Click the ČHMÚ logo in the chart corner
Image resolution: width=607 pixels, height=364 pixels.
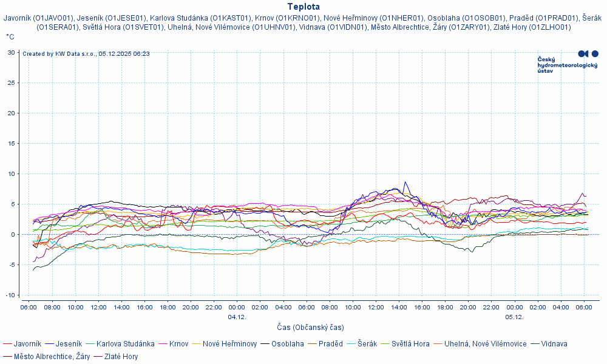point(568,62)
